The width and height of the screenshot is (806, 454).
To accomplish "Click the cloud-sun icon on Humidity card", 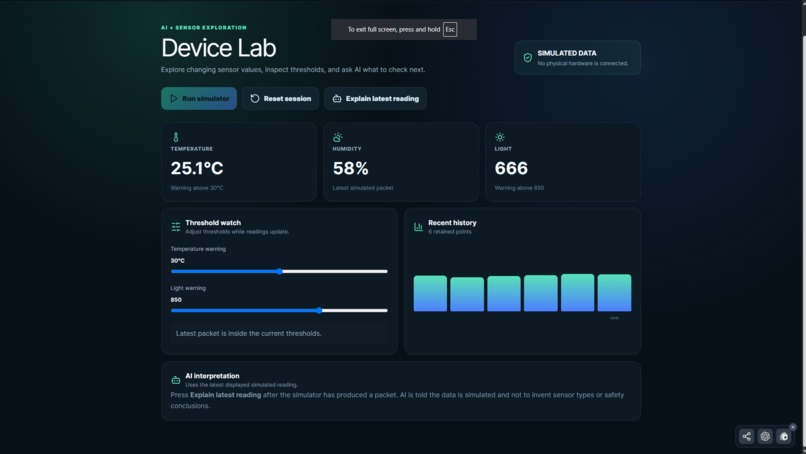I will (x=338, y=137).
